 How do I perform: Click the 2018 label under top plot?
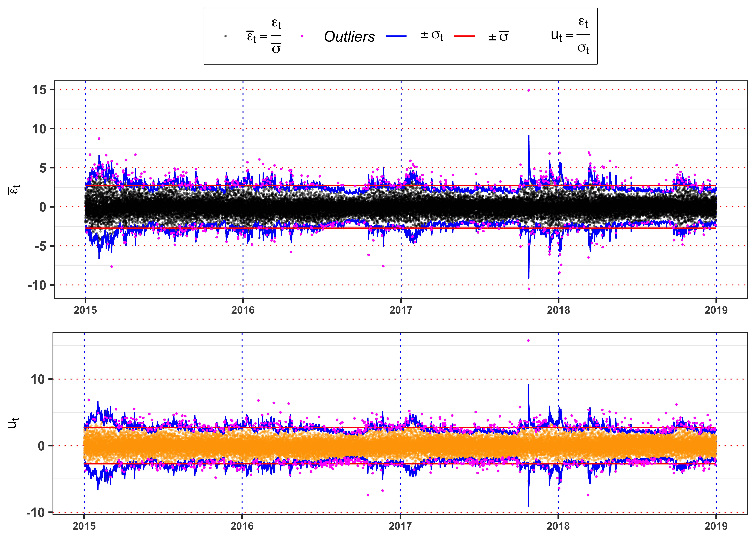[x=559, y=310]
